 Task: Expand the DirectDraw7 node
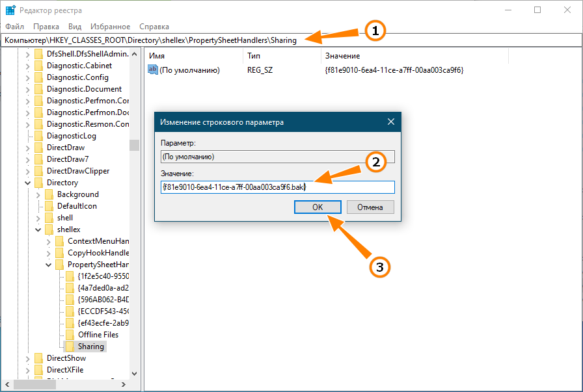(x=27, y=160)
